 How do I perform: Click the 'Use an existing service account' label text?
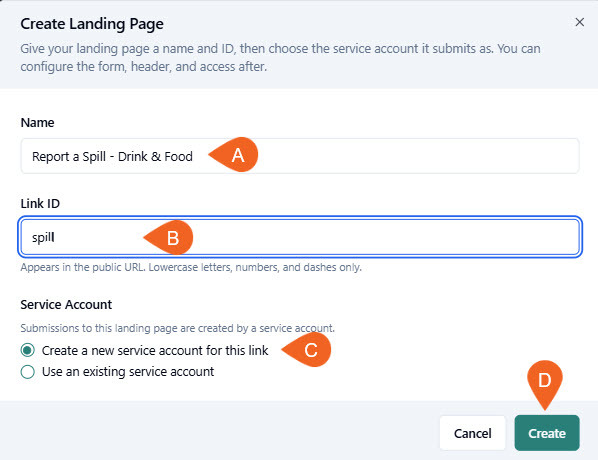point(128,372)
